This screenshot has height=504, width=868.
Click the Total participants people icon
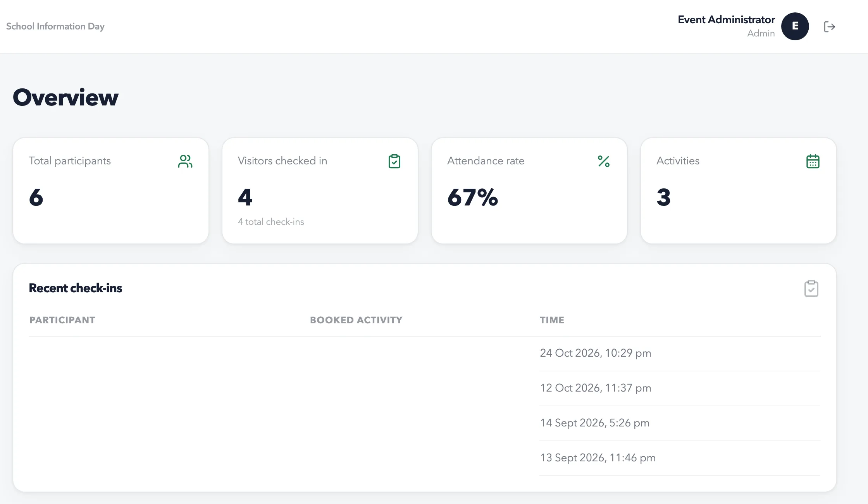click(185, 161)
